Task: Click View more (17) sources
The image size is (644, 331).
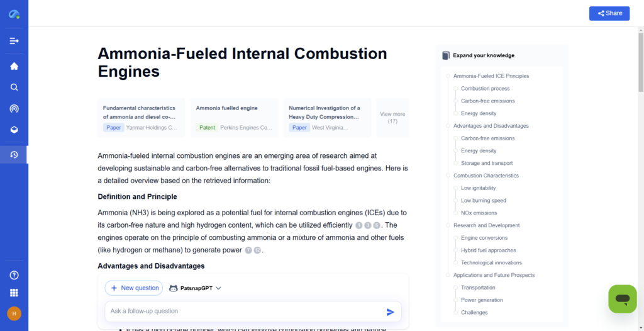Action: point(392,118)
